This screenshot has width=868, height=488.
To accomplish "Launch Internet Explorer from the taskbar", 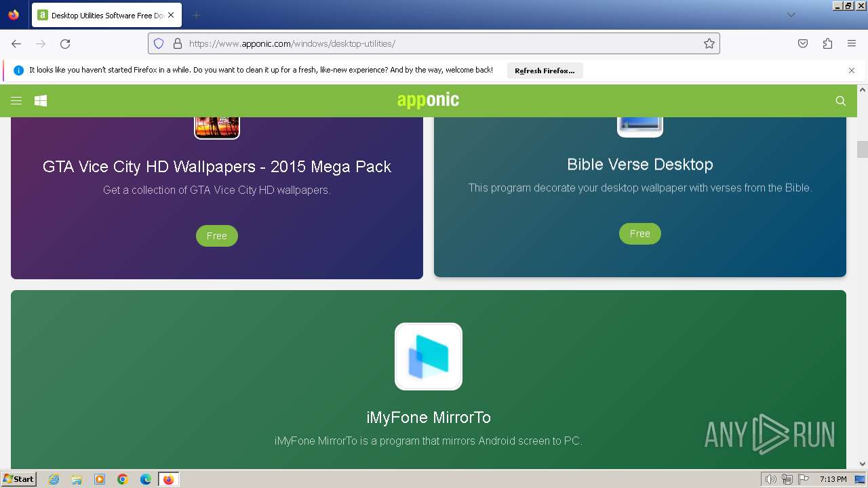I will pos(54,479).
